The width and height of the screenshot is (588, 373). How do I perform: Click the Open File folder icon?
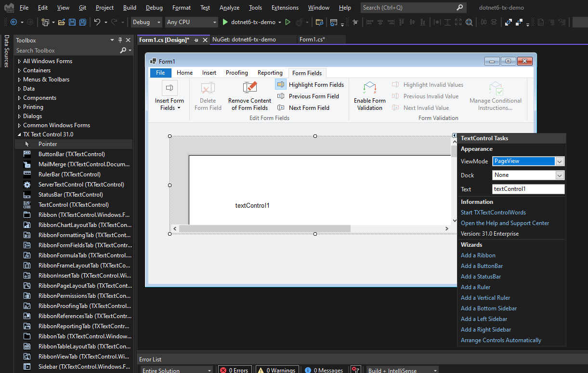(62, 22)
